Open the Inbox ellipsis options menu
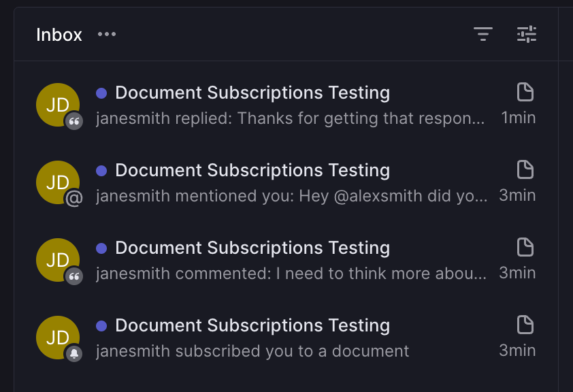 pos(106,34)
